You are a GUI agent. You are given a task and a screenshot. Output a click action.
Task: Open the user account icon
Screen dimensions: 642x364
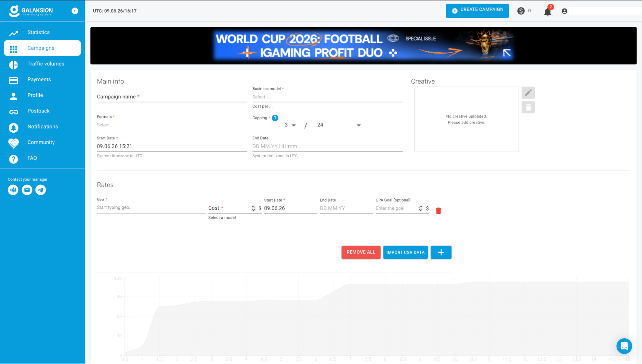564,11
